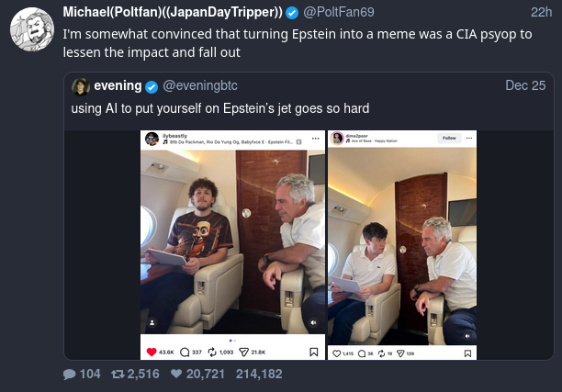Screen dimensions: 562x392
Task: Click the bookmark icon on left Instagram post
Action: 313,353
